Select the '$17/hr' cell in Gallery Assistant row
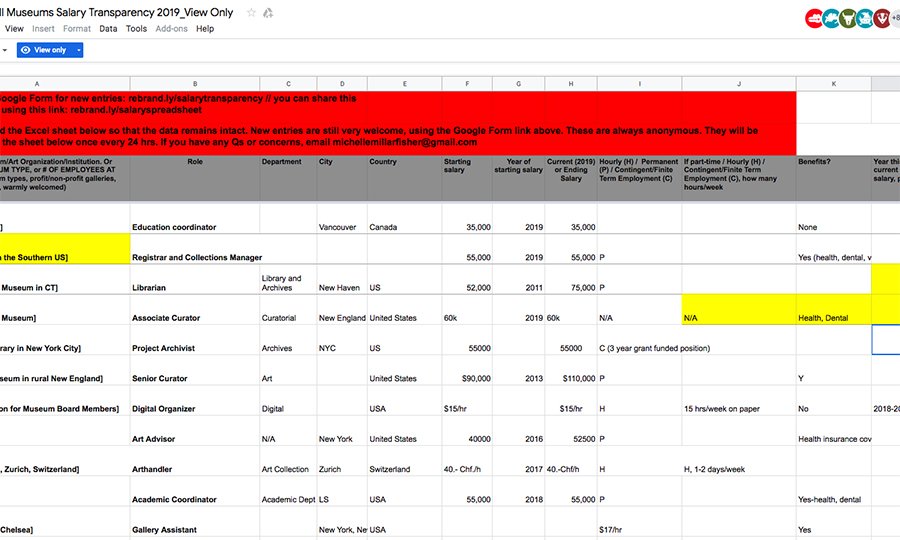The width and height of the screenshot is (900, 540). pos(639,522)
